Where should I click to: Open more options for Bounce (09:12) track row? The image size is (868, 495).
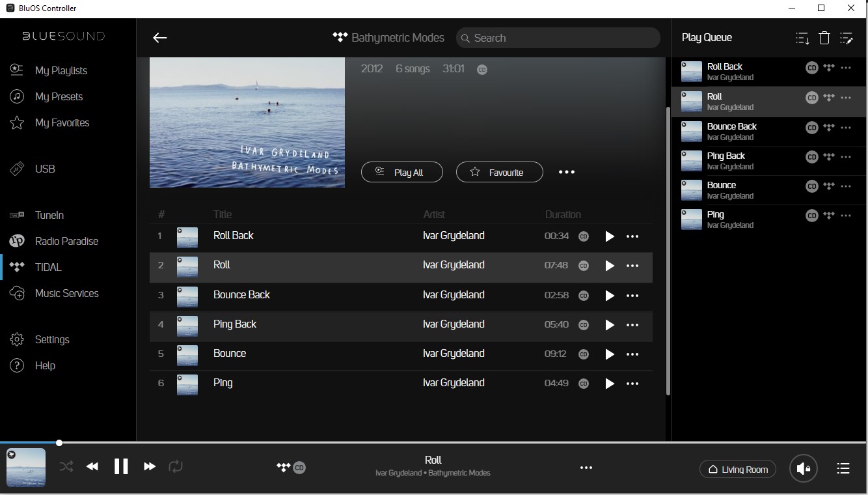tap(632, 354)
